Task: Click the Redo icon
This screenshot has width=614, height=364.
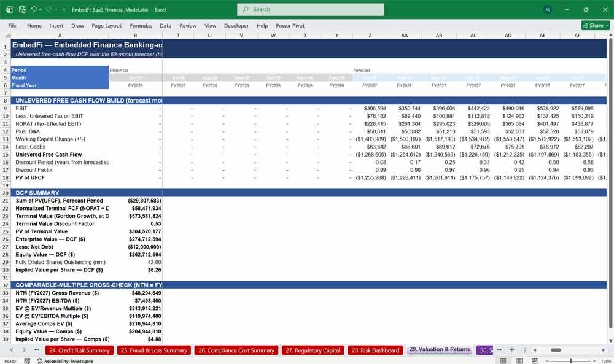Action: [49, 9]
